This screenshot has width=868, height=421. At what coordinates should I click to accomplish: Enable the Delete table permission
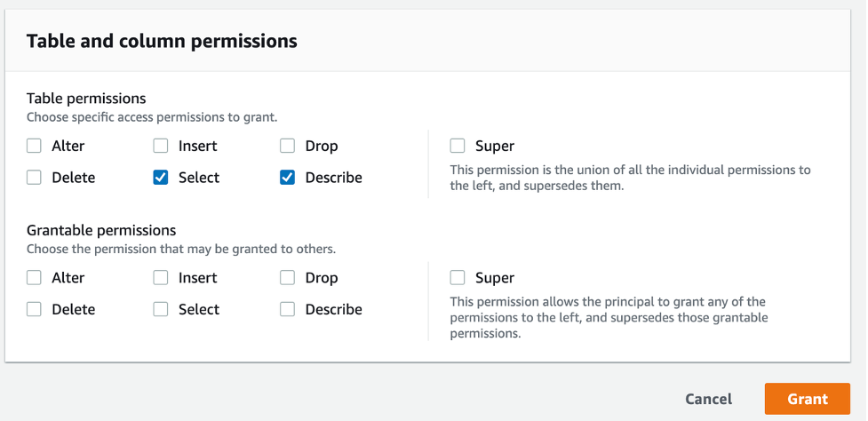[34, 178]
